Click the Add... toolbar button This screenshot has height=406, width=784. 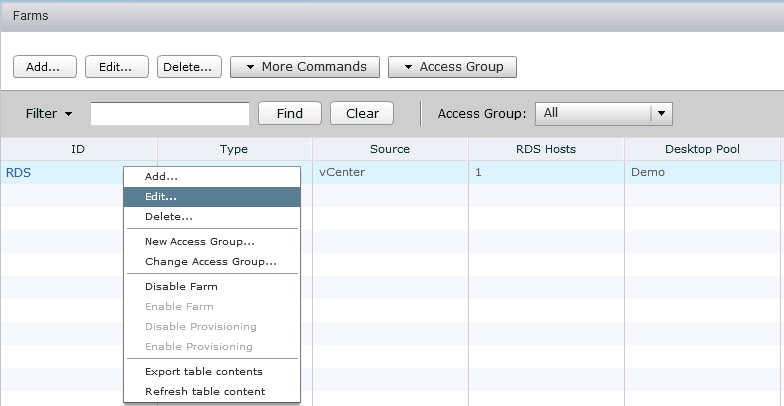coord(43,67)
